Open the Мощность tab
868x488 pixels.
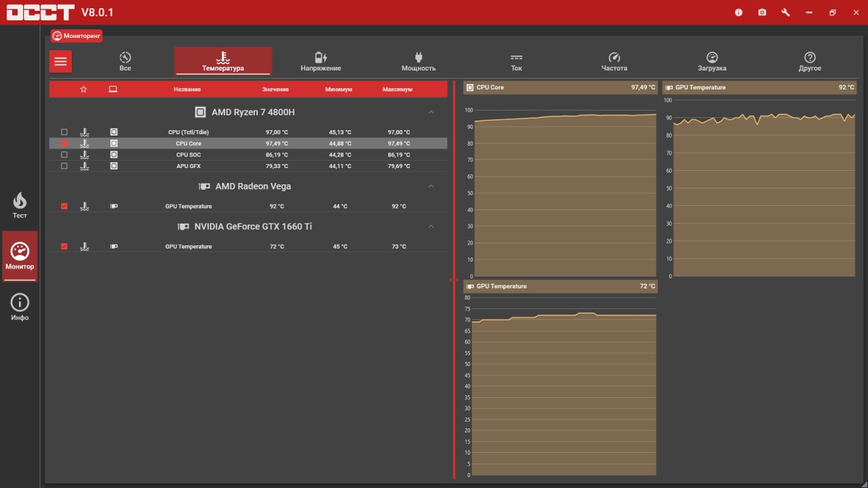pos(418,61)
